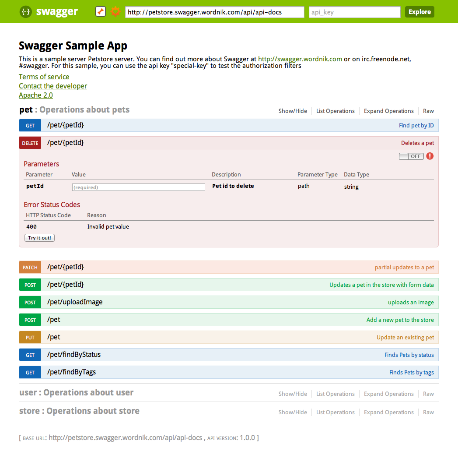
Task: Click user List Operations option
Action: click(x=335, y=394)
